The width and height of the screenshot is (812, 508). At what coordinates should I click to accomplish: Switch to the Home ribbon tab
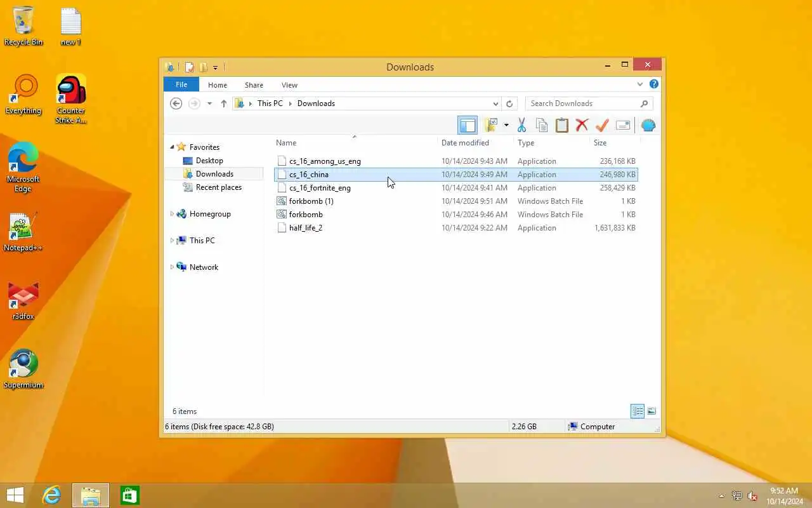[x=218, y=84]
